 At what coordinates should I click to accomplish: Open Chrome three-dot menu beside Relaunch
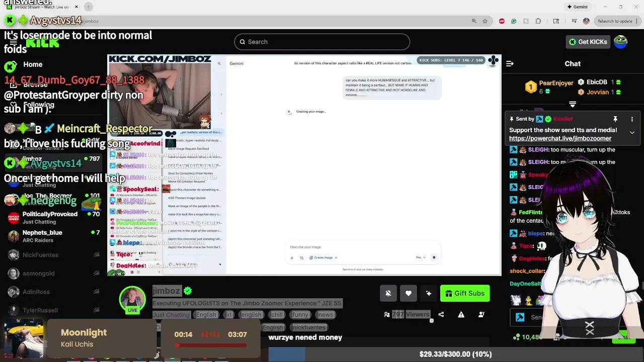coord(637,21)
